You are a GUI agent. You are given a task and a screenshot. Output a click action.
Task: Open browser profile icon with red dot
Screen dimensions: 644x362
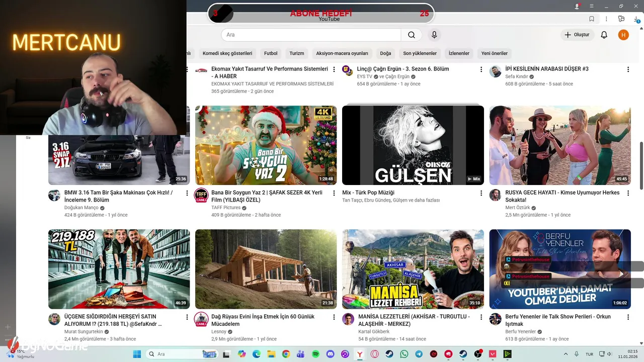[x=577, y=6]
